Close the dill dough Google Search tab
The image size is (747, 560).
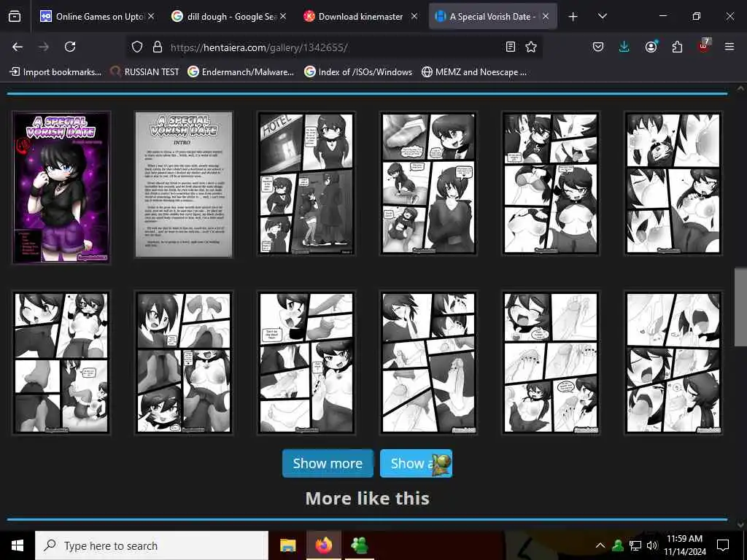pos(283,16)
